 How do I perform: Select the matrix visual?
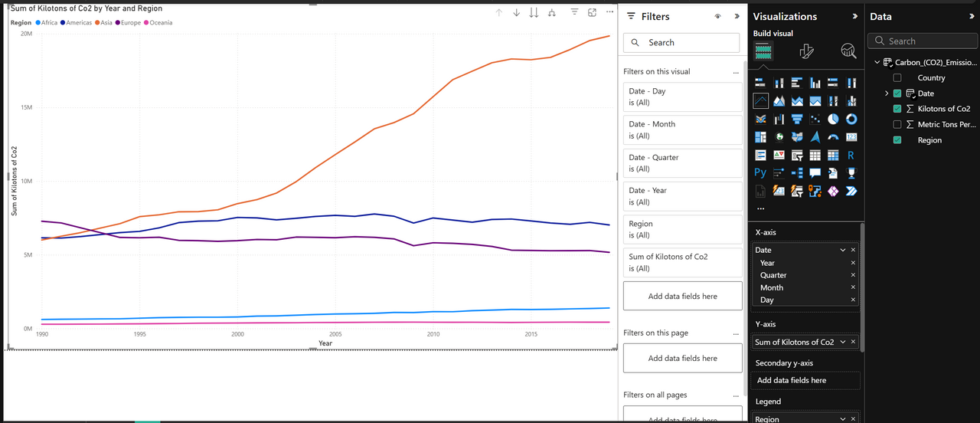click(834, 155)
